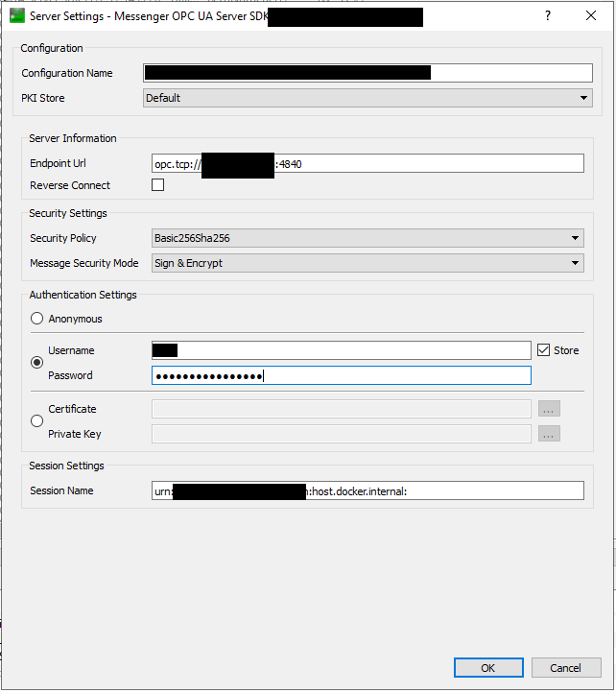
Task: Confirm settings with the OK button
Action: coord(488,667)
